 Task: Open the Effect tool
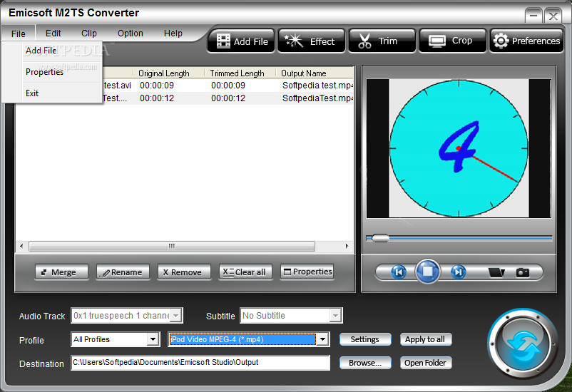coord(312,41)
